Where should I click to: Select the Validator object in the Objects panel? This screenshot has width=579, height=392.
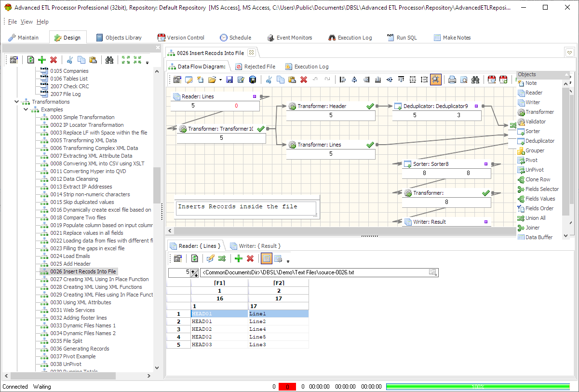click(x=535, y=122)
